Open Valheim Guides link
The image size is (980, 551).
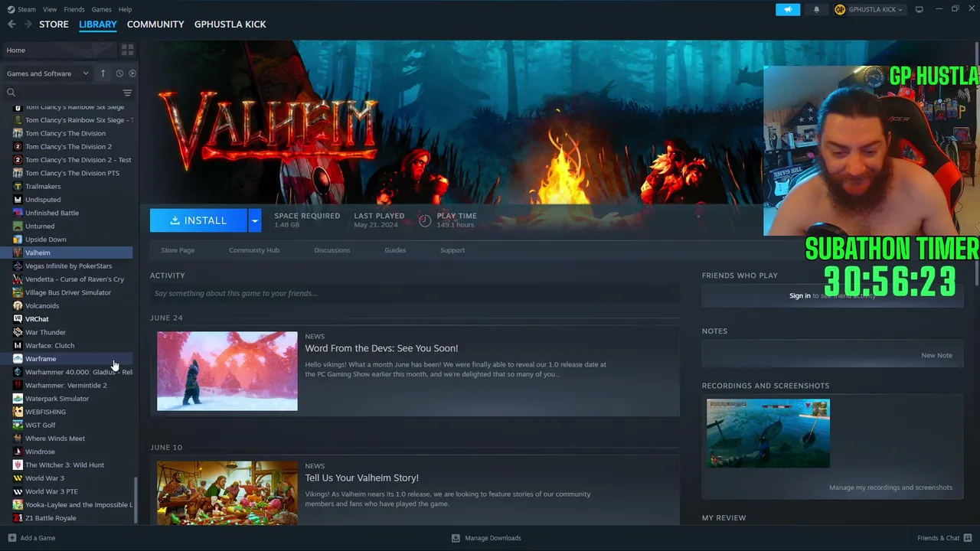pyautogui.click(x=395, y=250)
